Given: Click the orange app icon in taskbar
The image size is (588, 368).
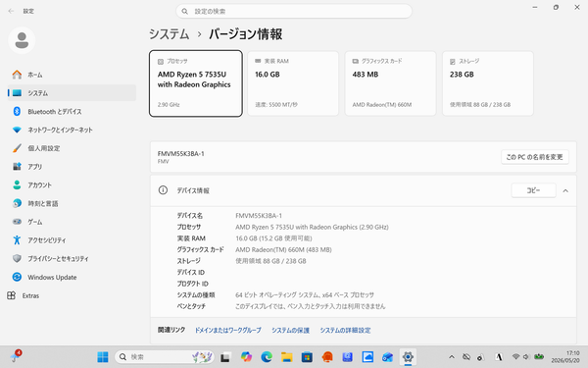Looking at the screenshot, I should click(x=327, y=357).
